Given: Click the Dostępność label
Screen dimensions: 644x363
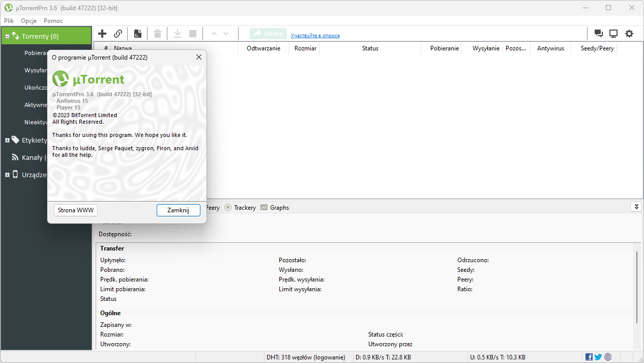Looking at the screenshot, I should point(115,234).
